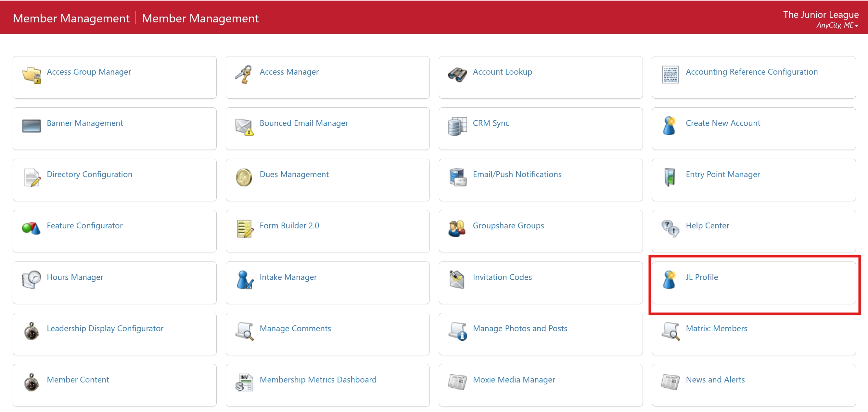
Task: Open the Create New Account tile
Action: 723,123
